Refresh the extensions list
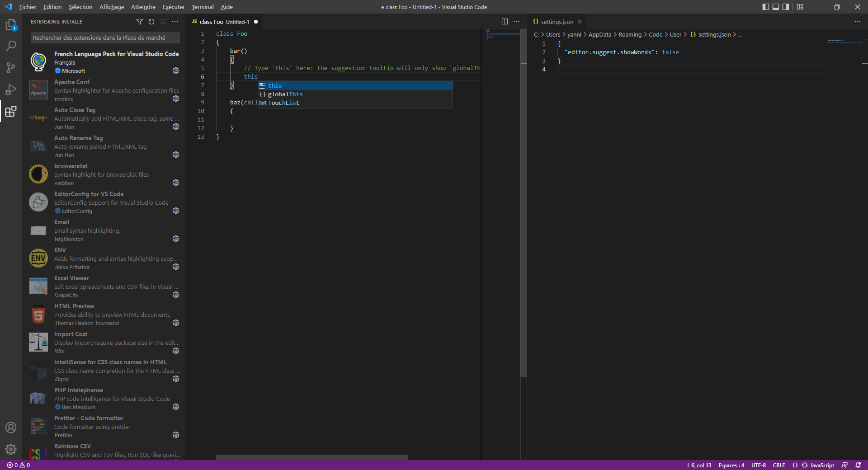Viewport: 868px width, 470px height. coord(151,22)
